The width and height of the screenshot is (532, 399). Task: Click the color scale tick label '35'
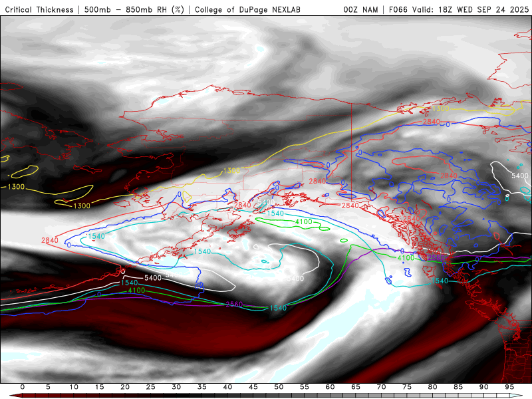tap(202, 387)
